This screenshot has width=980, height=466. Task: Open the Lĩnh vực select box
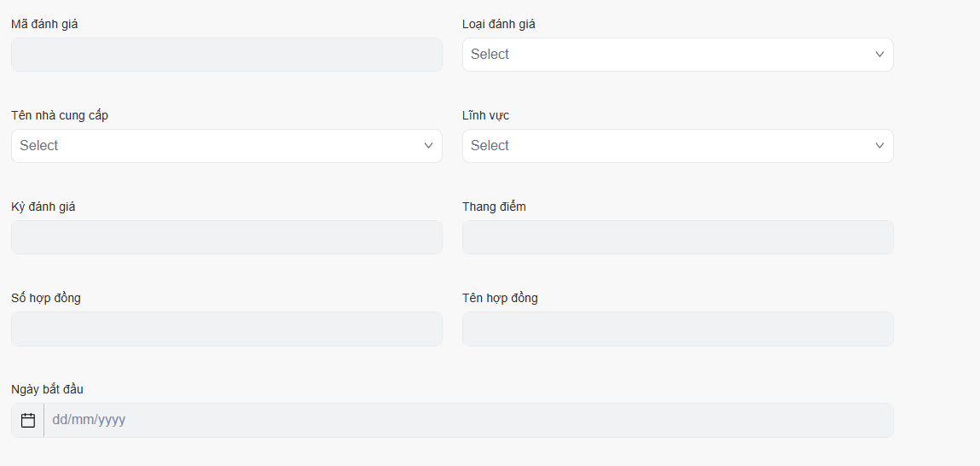click(x=665, y=146)
